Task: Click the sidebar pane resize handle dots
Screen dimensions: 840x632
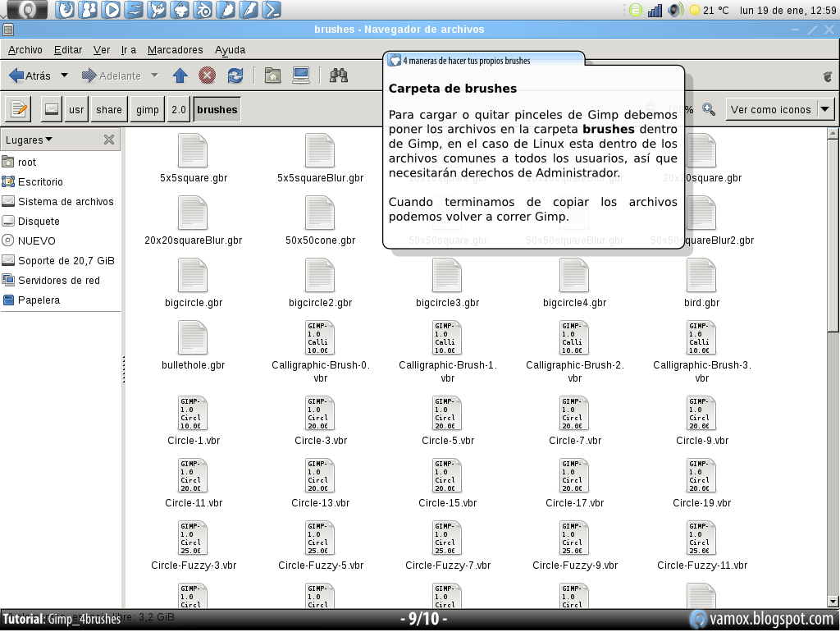Action: [124, 369]
